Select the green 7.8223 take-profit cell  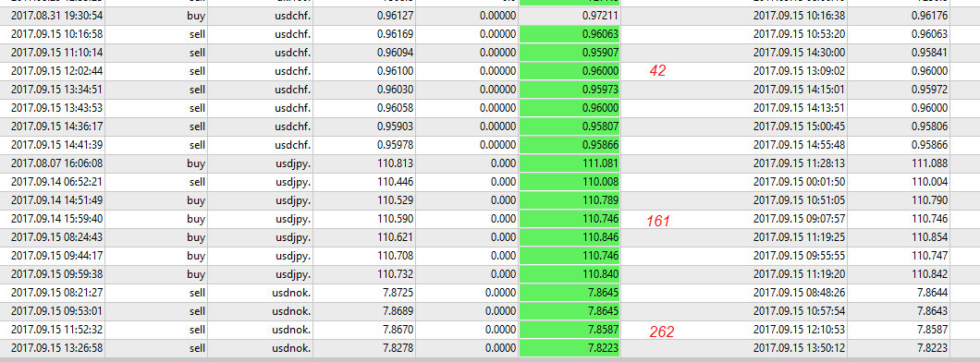[x=570, y=348]
